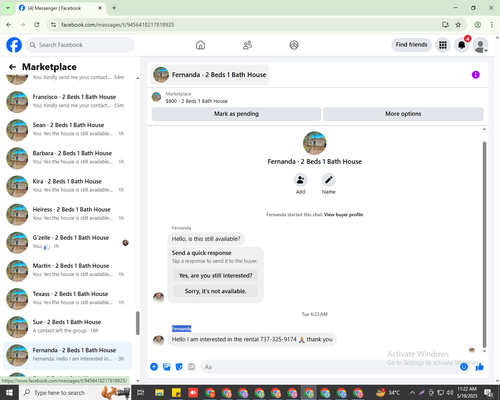
Task: Click the Marketplace listing $800 thumbnail
Action: (156, 97)
